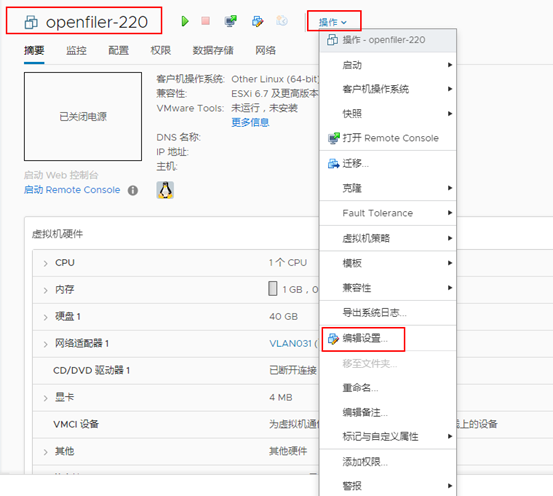
Task: Open edit settings toolbar icon
Action: [x=257, y=21]
